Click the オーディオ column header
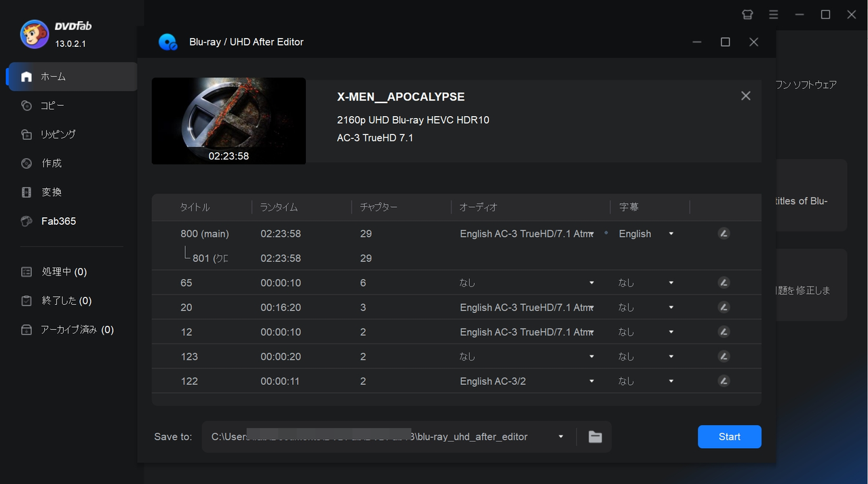The width and height of the screenshot is (868, 484). point(478,207)
